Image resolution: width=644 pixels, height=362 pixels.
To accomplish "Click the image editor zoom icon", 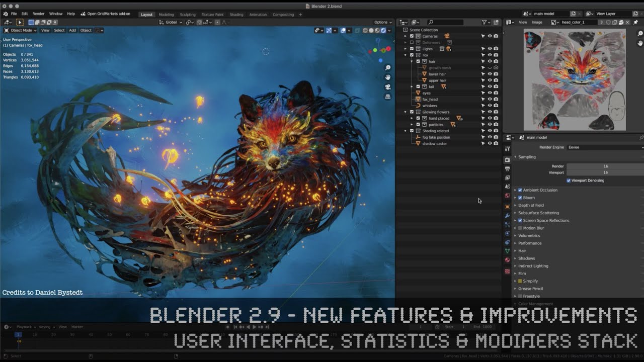I will pos(640,34).
